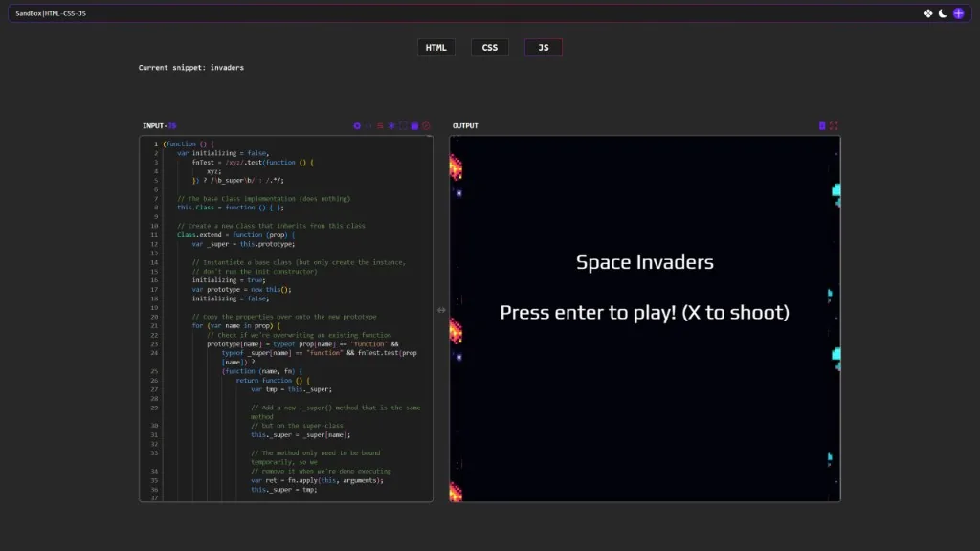Click the 'Current snippet: invaders' label

coord(191,68)
